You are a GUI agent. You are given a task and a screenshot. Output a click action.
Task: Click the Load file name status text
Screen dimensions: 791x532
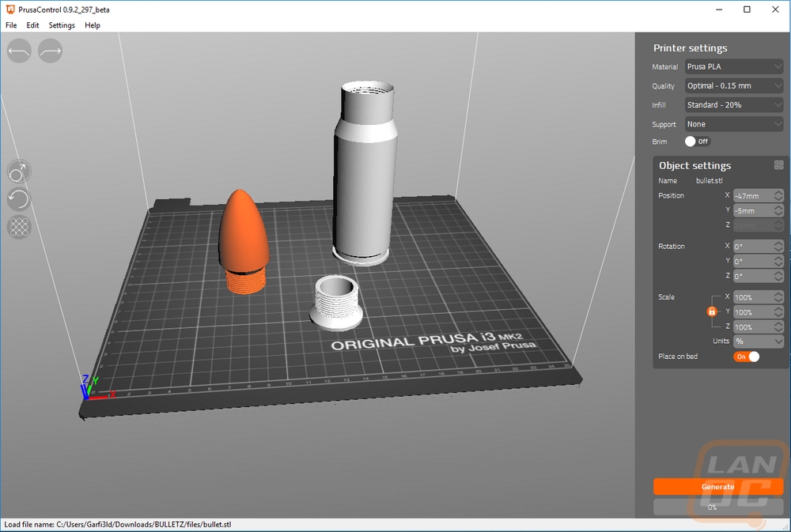click(118, 524)
